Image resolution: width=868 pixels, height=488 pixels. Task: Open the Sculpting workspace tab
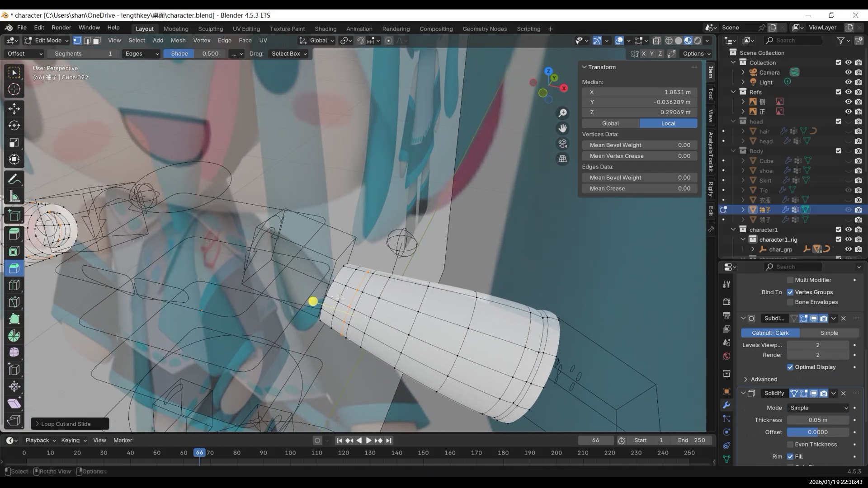(x=210, y=29)
